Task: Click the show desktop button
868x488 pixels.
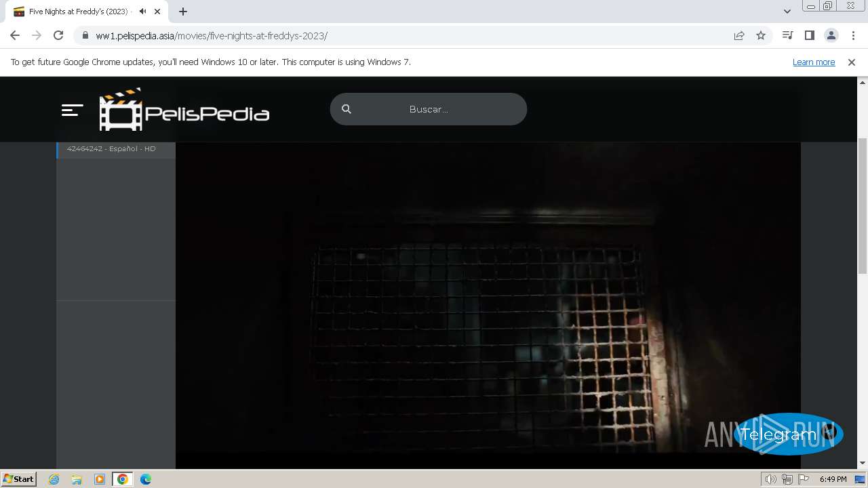Action: 861,479
